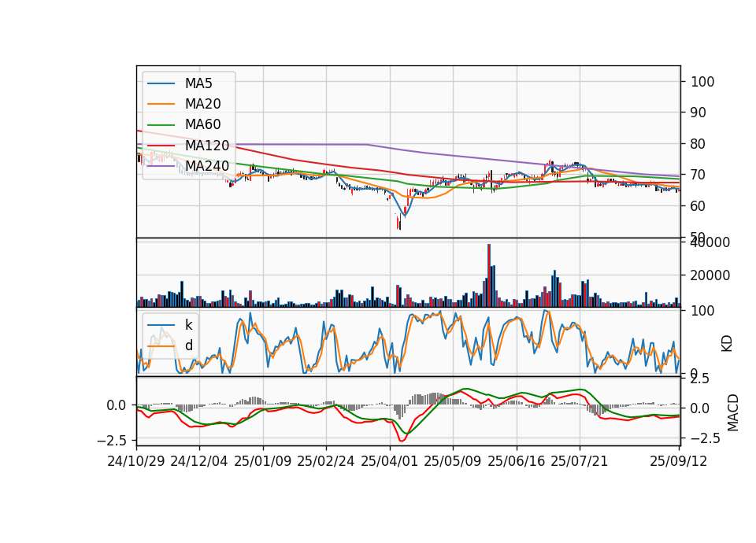
Task: Click the volume axis value 20000
Action: tap(710, 275)
